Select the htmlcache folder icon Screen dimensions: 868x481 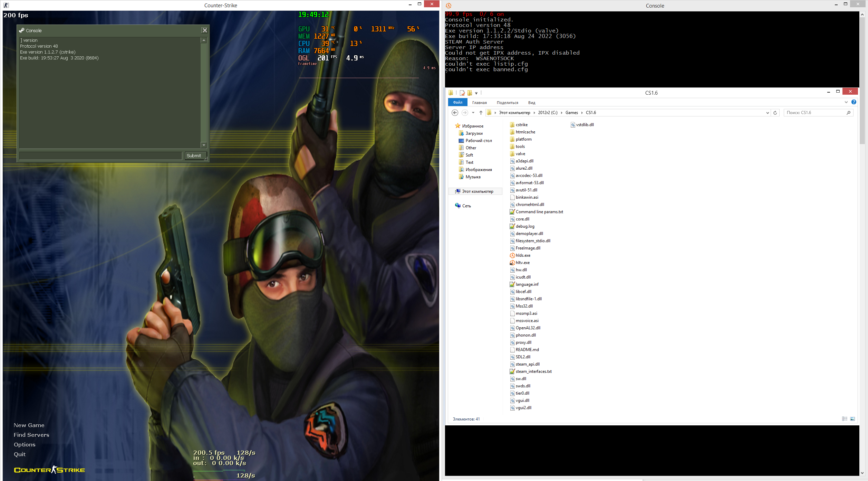pos(512,132)
